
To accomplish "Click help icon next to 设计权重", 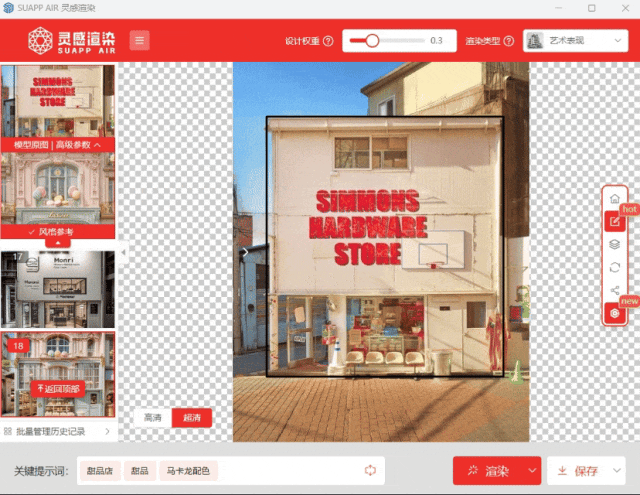I will coord(328,41).
